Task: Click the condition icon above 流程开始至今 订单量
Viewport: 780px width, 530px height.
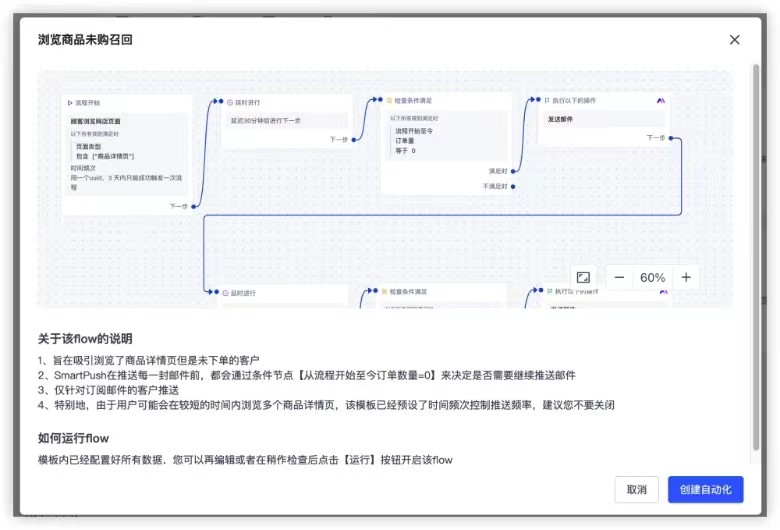Action: click(389, 101)
